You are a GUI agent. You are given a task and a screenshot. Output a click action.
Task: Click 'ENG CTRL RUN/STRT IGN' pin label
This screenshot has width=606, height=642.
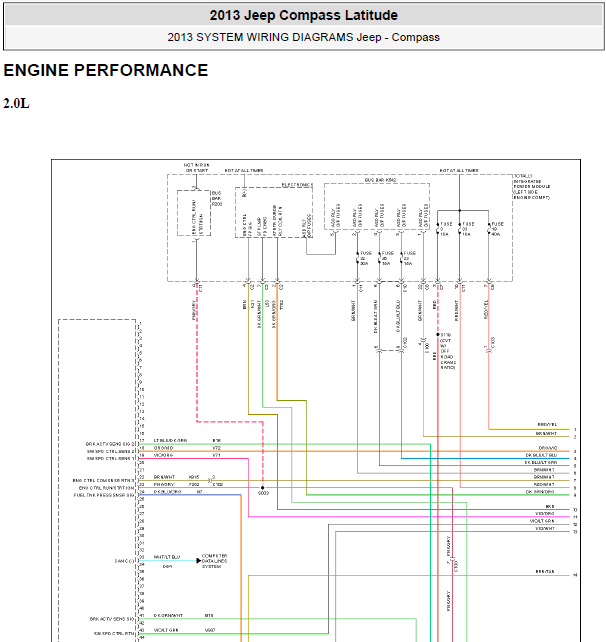[x=106, y=488]
